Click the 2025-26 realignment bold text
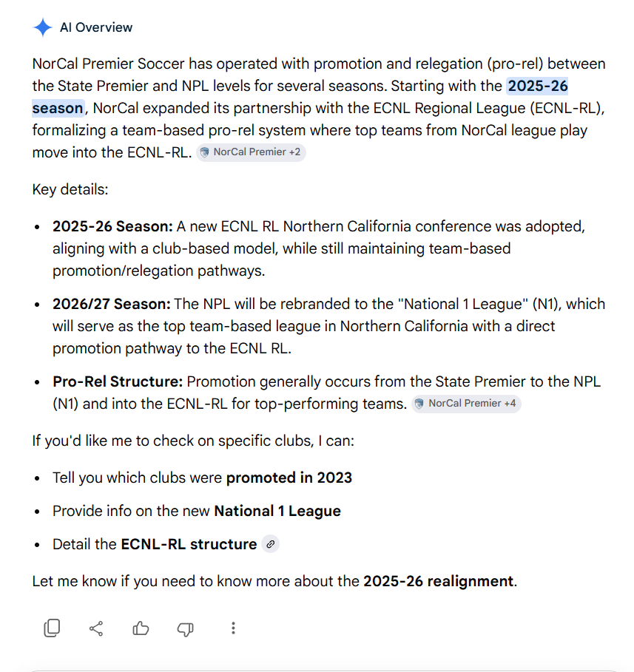Image resolution: width=634 pixels, height=672 pixels. 438,581
